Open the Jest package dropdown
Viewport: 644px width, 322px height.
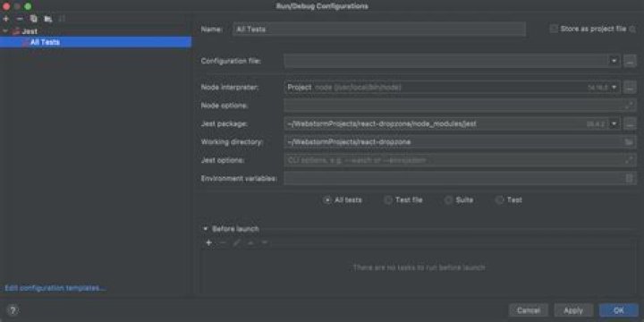tap(614, 123)
